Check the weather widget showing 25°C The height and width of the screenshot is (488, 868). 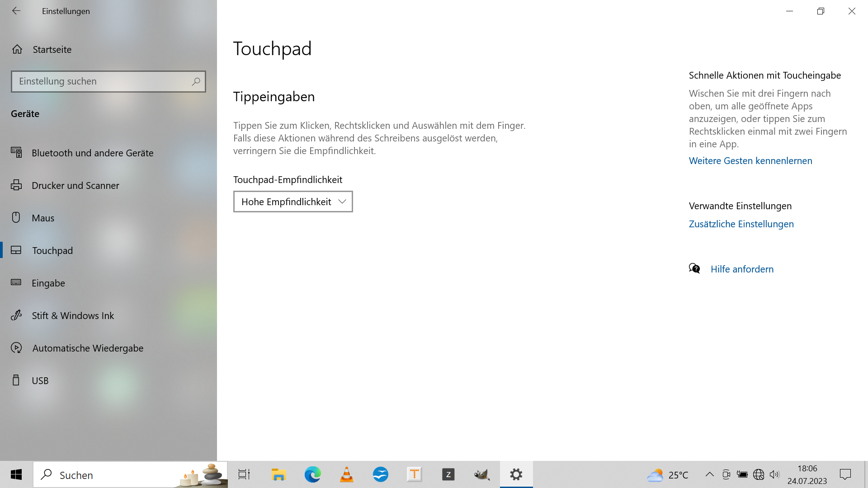pos(668,474)
